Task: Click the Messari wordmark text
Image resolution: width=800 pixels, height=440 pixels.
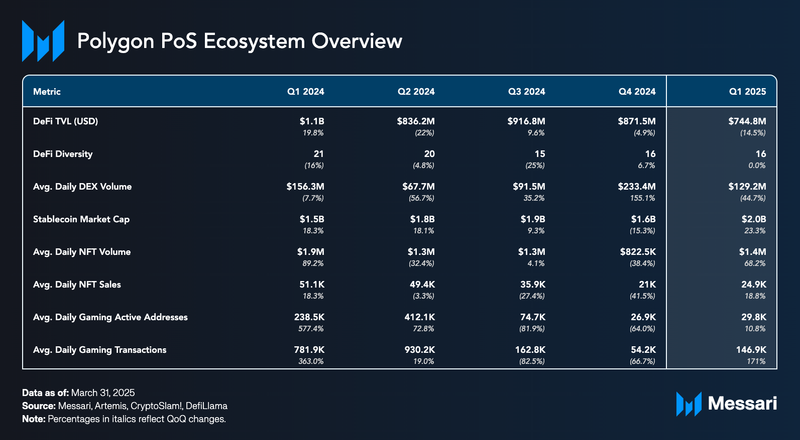Action: pyautogui.click(x=742, y=404)
